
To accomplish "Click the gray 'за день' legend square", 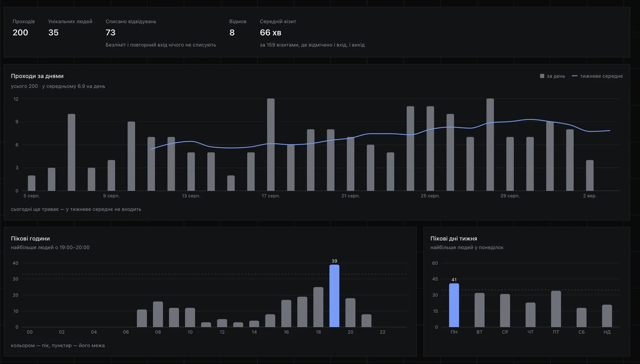I will [542, 76].
